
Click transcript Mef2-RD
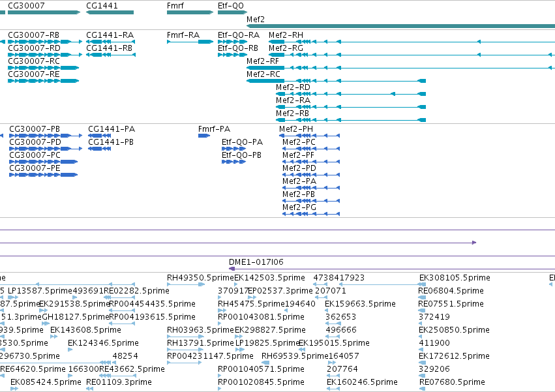(x=351, y=94)
